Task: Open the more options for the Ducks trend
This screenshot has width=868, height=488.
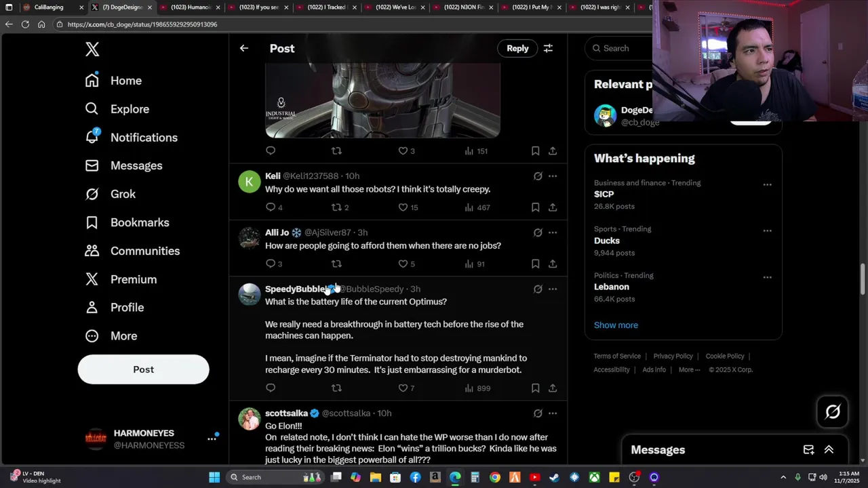Action: 767,230
